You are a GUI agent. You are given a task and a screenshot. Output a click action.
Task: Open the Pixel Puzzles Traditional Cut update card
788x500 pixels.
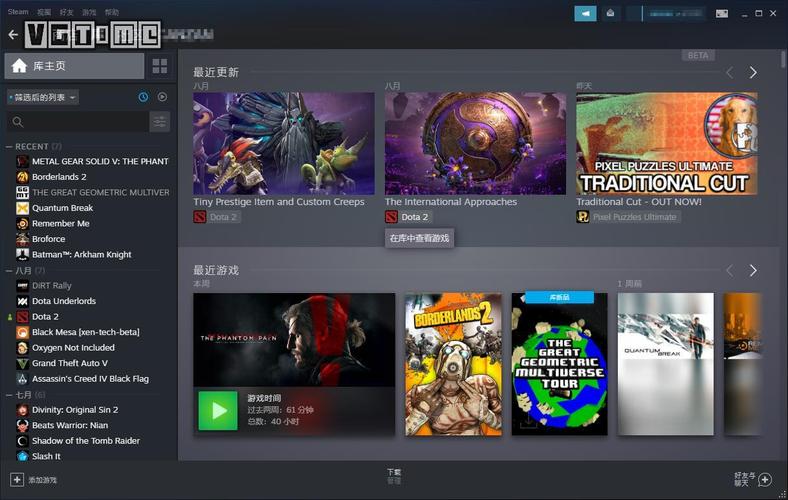667,143
